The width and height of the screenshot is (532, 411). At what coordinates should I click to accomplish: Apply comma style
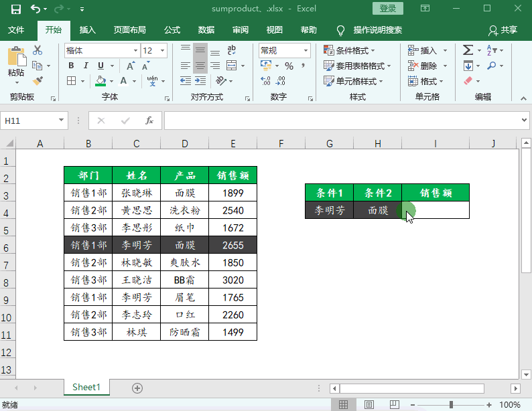click(x=303, y=65)
